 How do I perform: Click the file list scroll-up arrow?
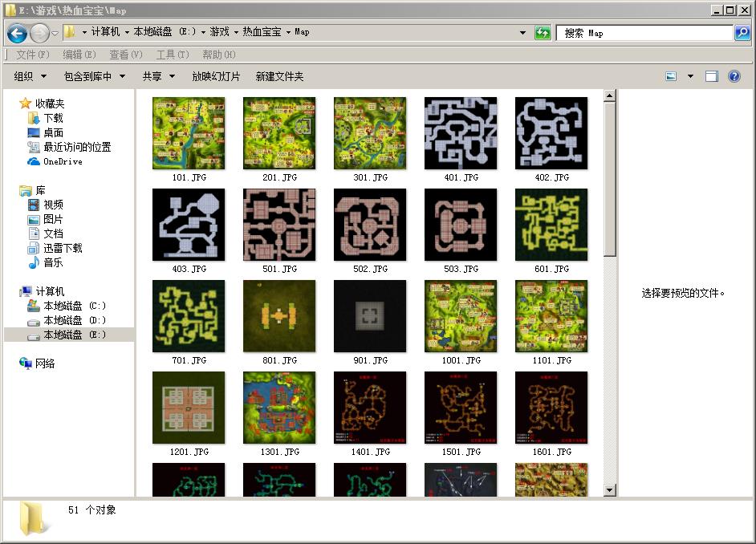(609, 95)
